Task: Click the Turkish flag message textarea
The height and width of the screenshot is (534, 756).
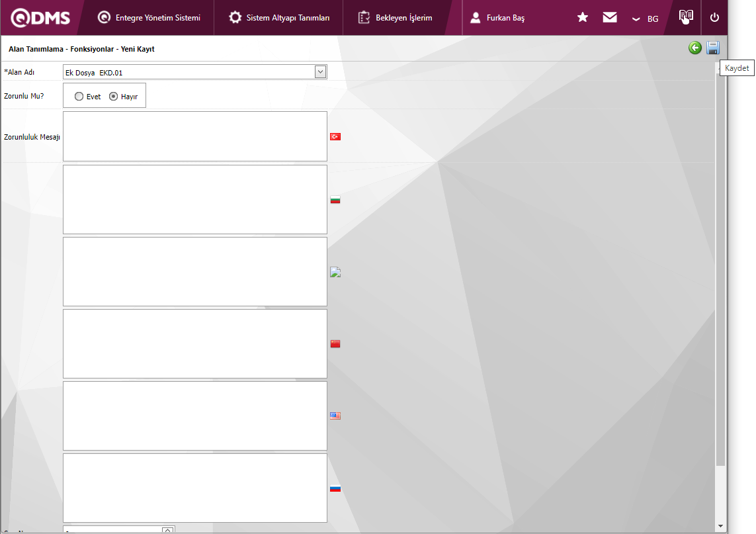Action: pyautogui.click(x=194, y=136)
